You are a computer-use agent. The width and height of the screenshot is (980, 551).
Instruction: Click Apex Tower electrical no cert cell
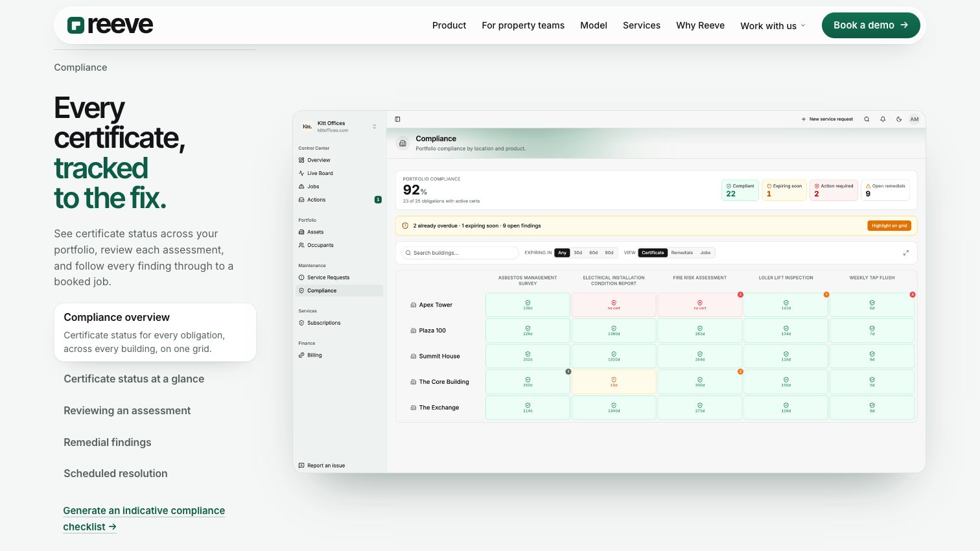coord(614,305)
